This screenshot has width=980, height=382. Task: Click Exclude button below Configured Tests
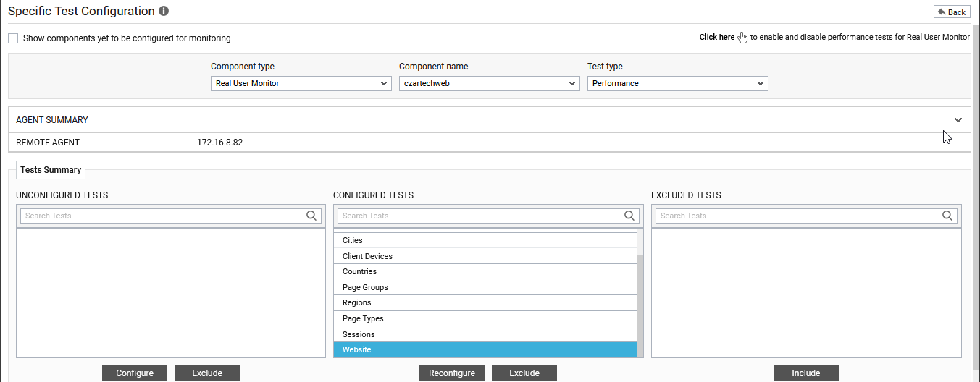[524, 373]
